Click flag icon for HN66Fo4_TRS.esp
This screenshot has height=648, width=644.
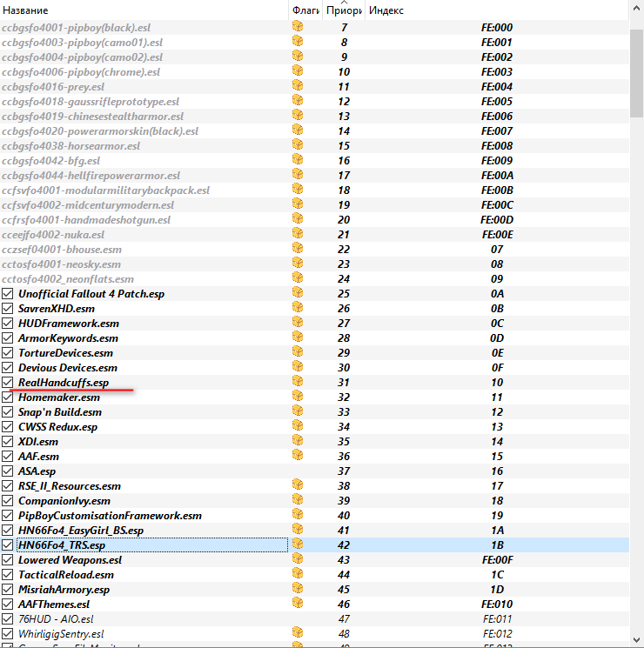(x=298, y=544)
